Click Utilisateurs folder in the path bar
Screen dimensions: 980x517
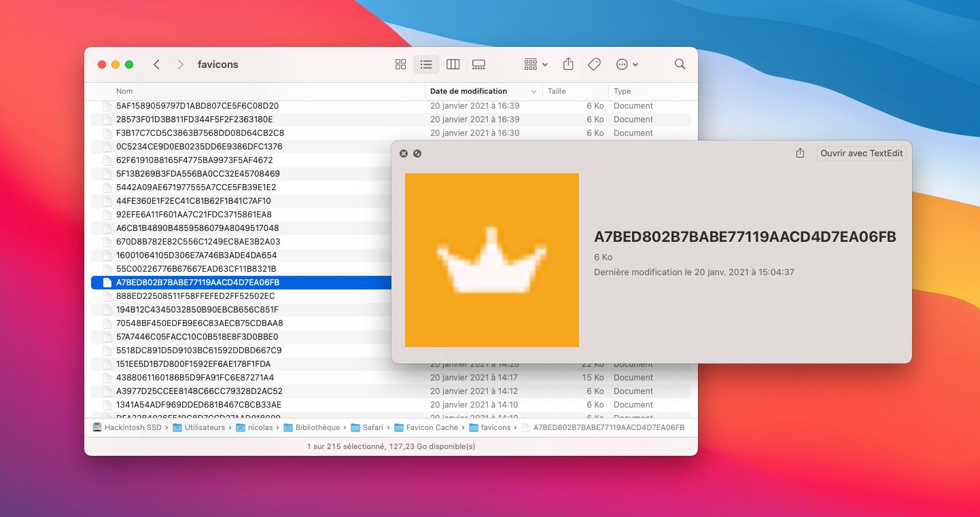pos(198,427)
